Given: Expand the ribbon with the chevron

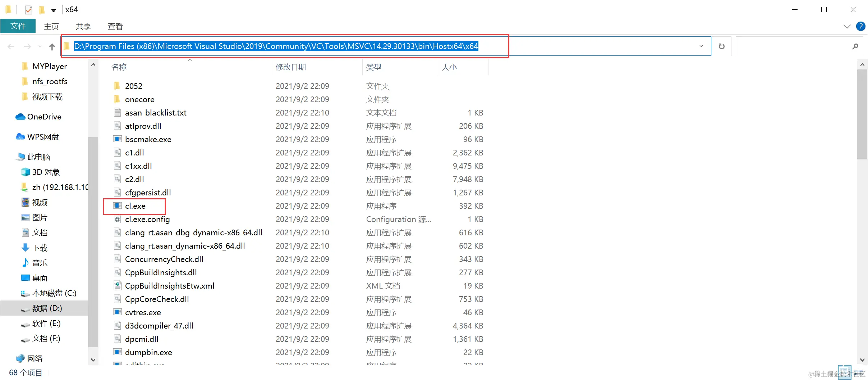Looking at the screenshot, I should [x=847, y=26].
